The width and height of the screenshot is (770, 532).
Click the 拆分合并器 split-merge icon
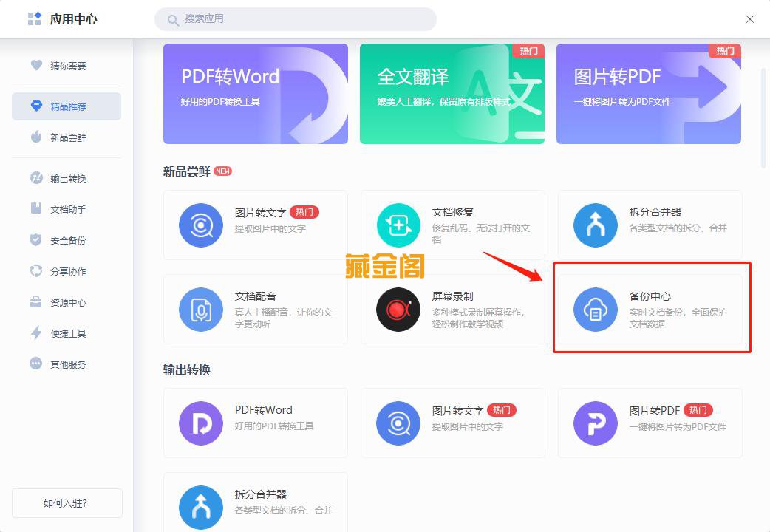pyautogui.click(x=595, y=223)
